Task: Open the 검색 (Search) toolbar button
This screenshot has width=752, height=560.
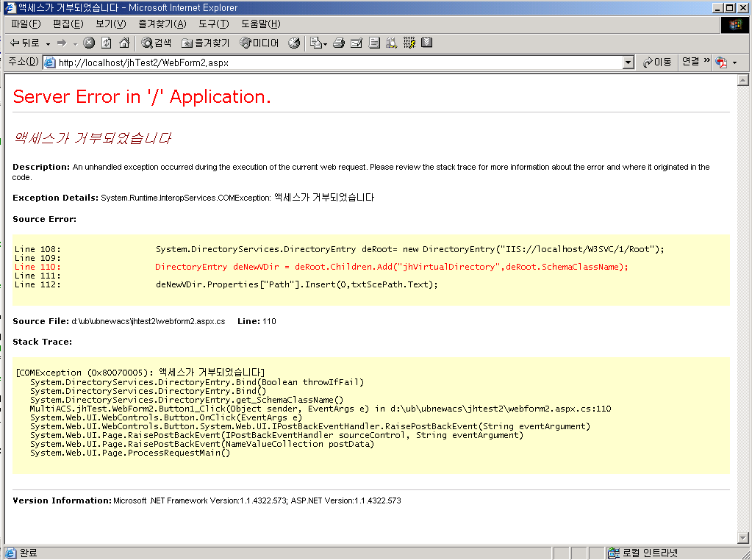Action: pos(156,43)
